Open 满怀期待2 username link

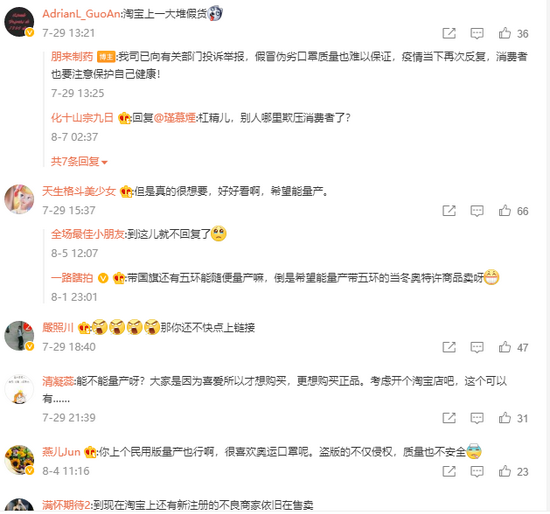coord(66,505)
